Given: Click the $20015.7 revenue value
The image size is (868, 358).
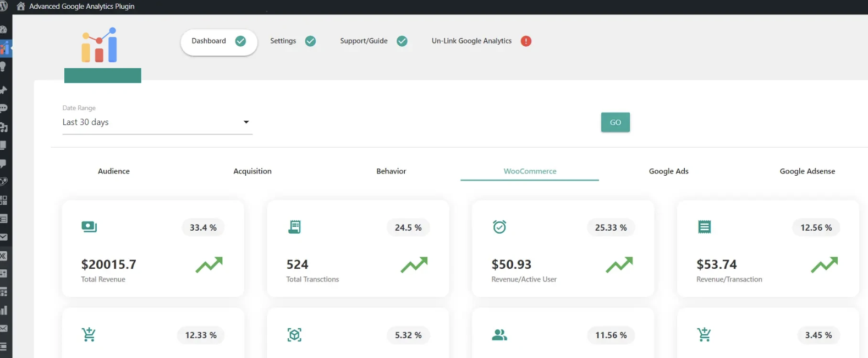Looking at the screenshot, I should coord(108,264).
